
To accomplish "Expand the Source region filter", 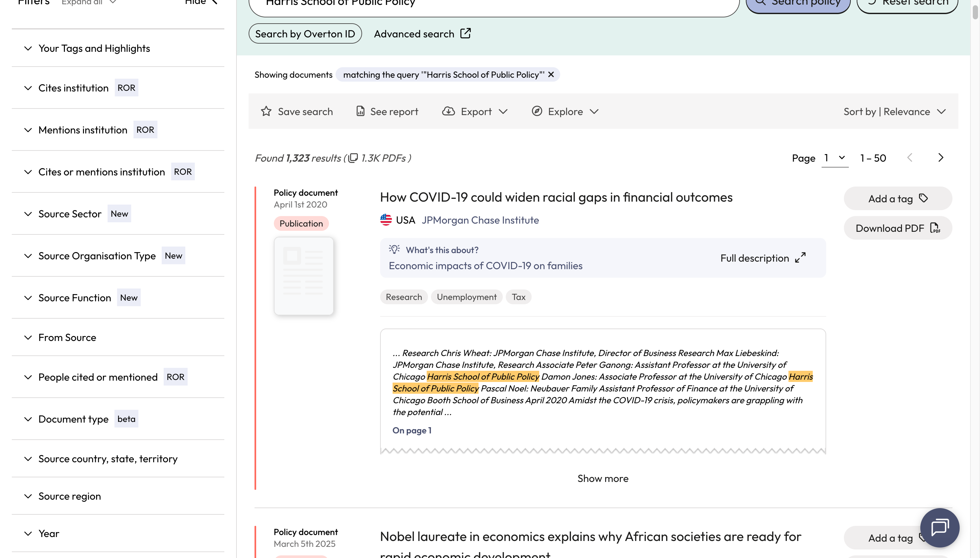I will 118,496.
